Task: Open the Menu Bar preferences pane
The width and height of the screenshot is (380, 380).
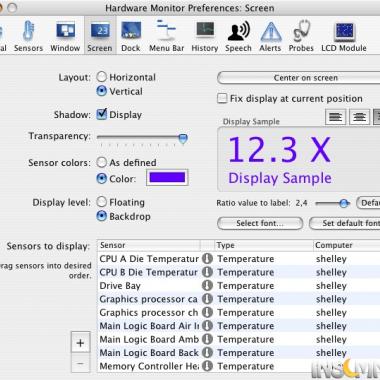Action: pos(166,36)
